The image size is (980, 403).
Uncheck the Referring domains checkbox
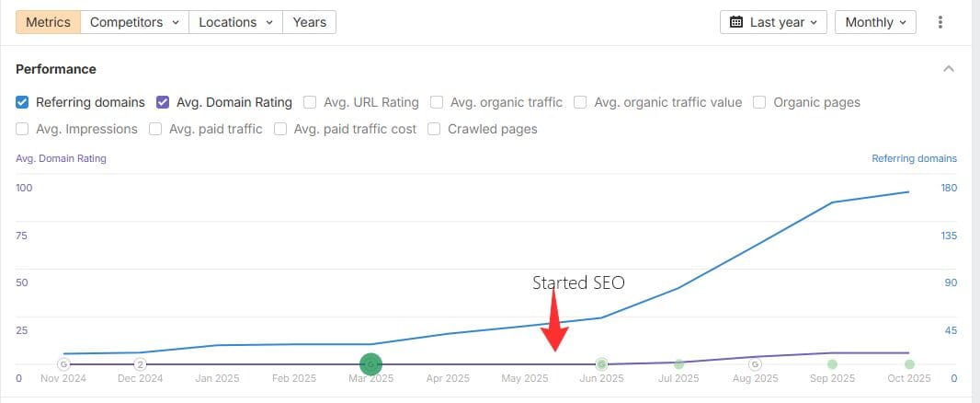point(23,102)
